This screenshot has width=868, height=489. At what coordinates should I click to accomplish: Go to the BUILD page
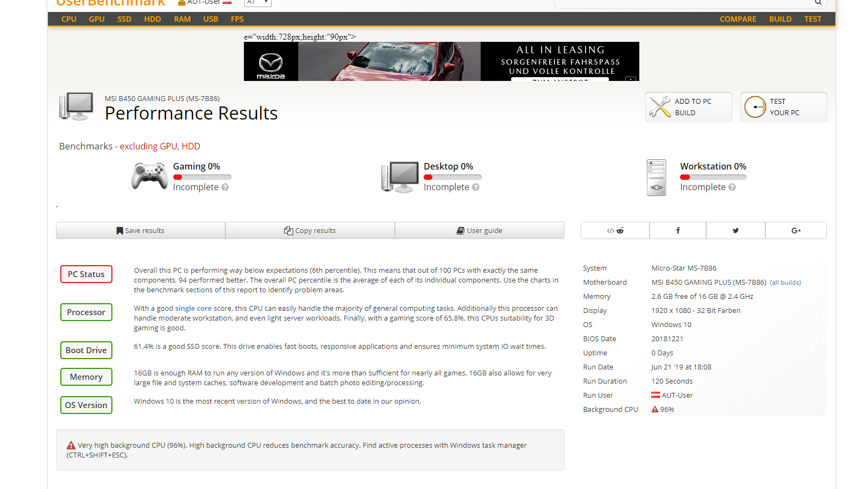coord(781,19)
